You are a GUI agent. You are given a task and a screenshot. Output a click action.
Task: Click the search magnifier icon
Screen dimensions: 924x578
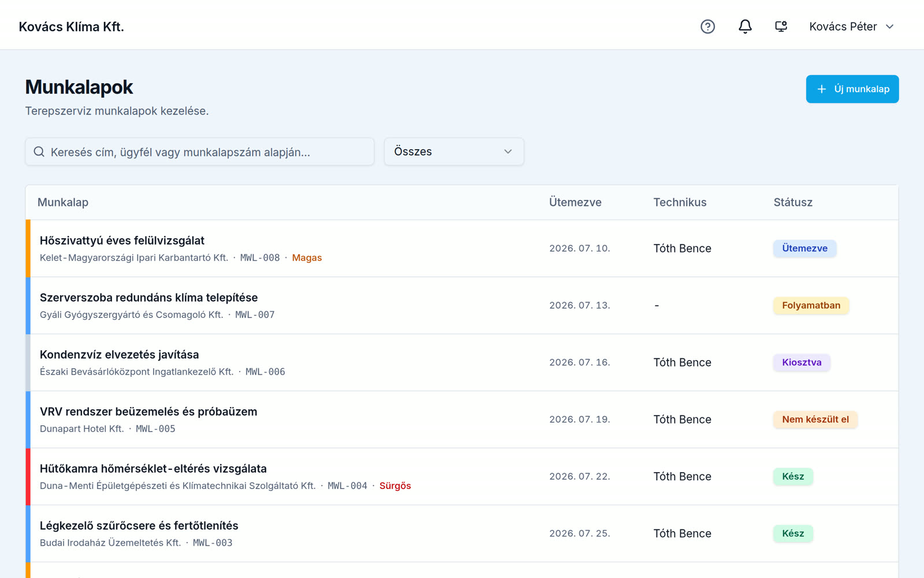(39, 152)
